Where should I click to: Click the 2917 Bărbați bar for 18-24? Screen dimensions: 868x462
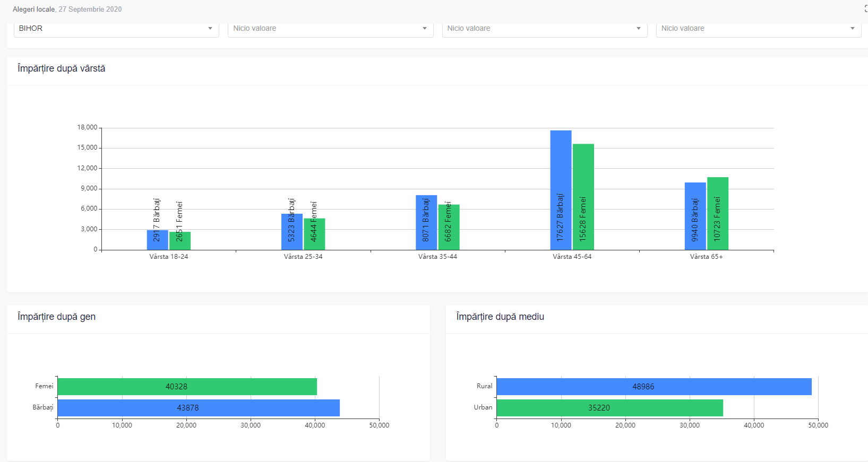157,240
